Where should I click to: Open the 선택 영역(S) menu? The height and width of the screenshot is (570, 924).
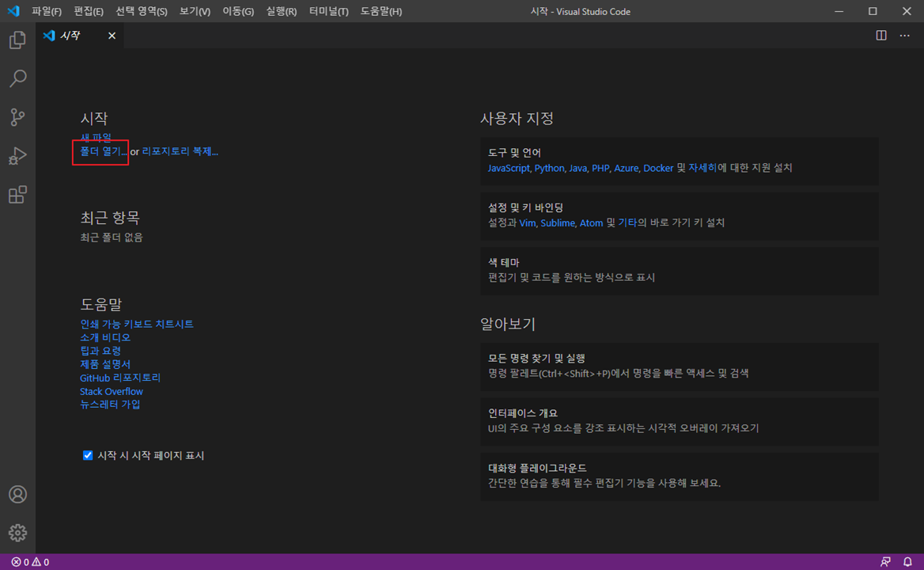[x=142, y=11]
